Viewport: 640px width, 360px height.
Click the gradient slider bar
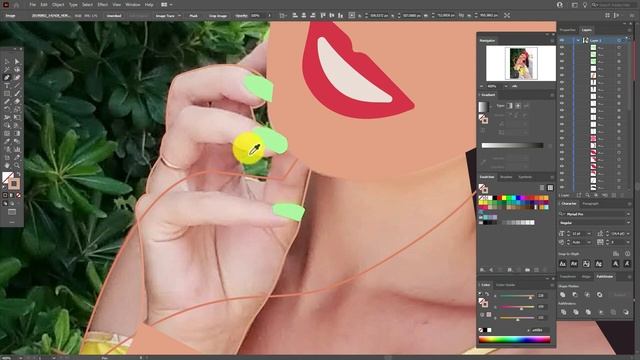[x=512, y=145]
